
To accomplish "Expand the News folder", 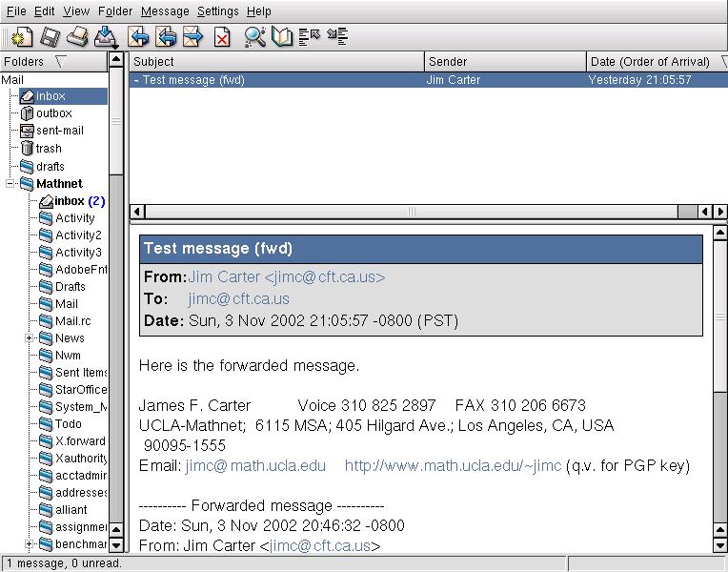I will (30, 338).
